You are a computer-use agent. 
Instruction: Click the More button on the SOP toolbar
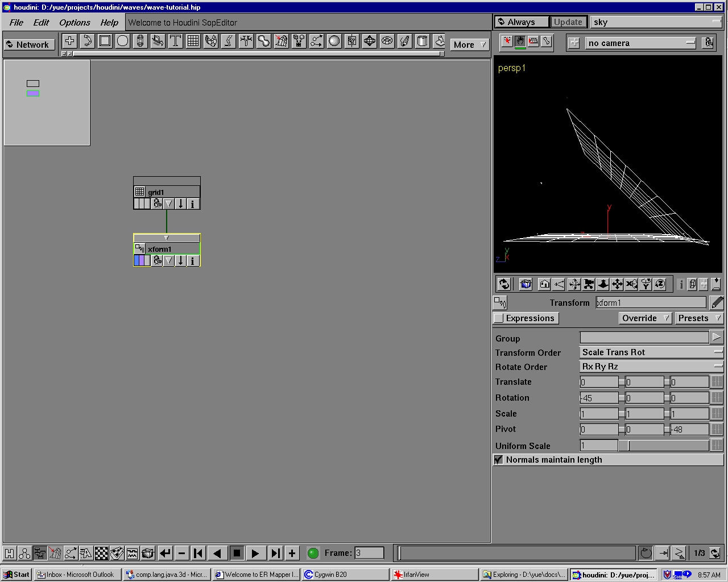(469, 44)
